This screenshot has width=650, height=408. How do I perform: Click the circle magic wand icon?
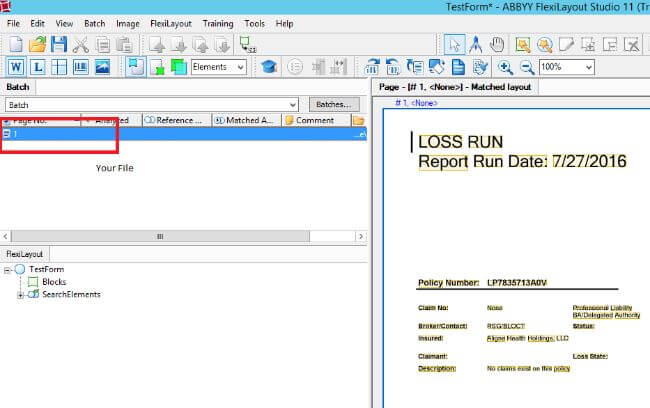544,44
